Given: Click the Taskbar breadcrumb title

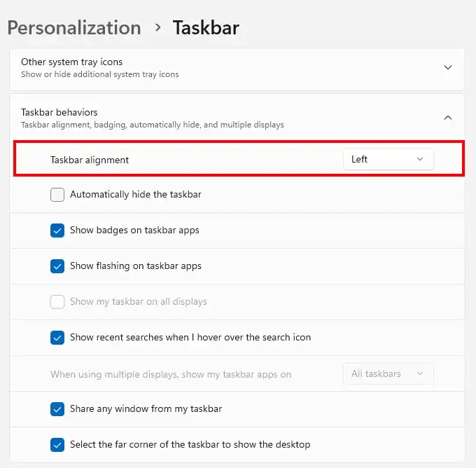Looking at the screenshot, I should pyautogui.click(x=206, y=28).
